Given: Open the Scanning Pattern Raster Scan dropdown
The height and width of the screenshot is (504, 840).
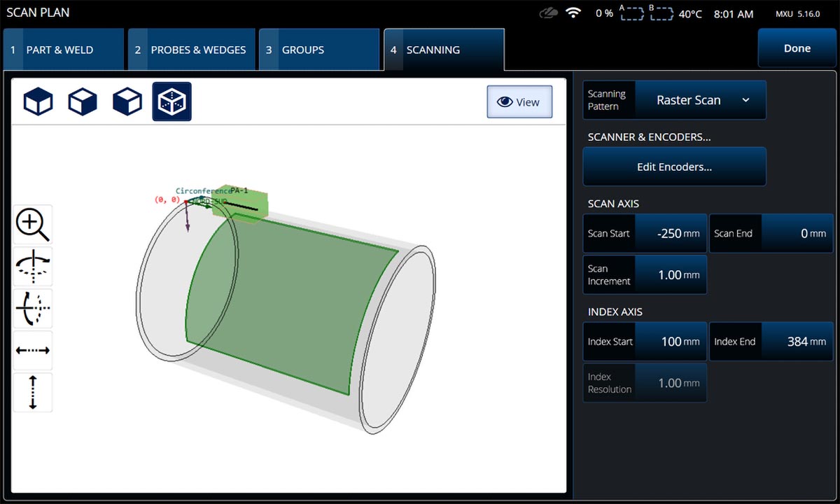Looking at the screenshot, I should [x=700, y=100].
